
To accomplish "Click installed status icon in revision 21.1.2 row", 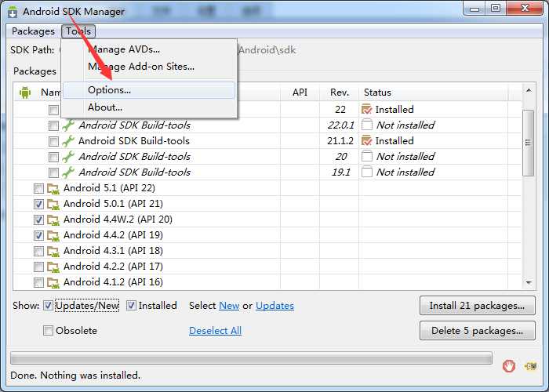I will click(x=366, y=140).
